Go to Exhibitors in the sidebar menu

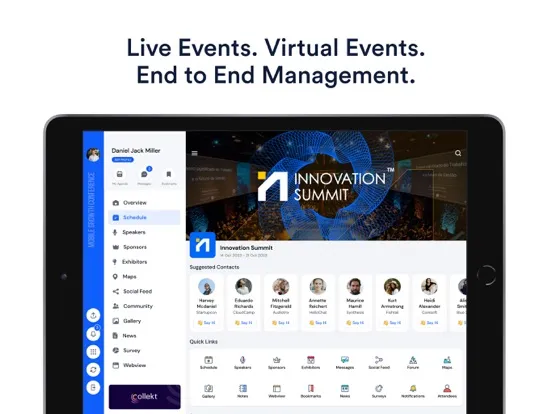[x=144, y=262]
